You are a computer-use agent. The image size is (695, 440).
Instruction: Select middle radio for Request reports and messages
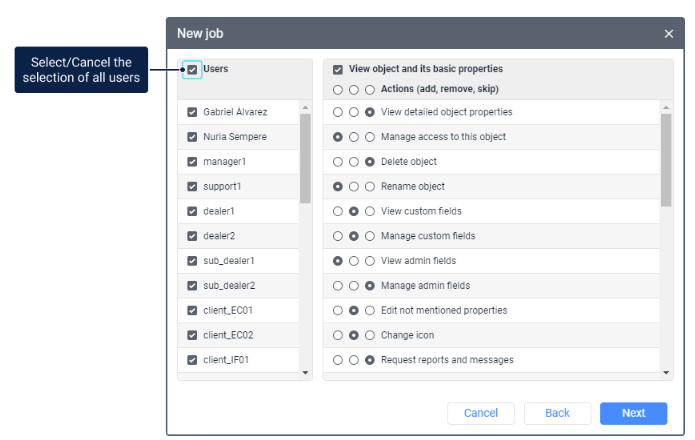tap(354, 360)
